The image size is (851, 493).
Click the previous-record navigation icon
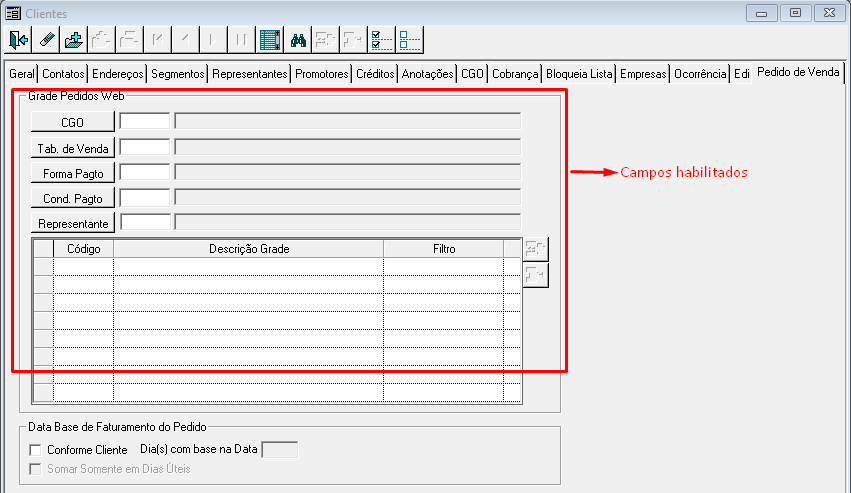click(185, 40)
